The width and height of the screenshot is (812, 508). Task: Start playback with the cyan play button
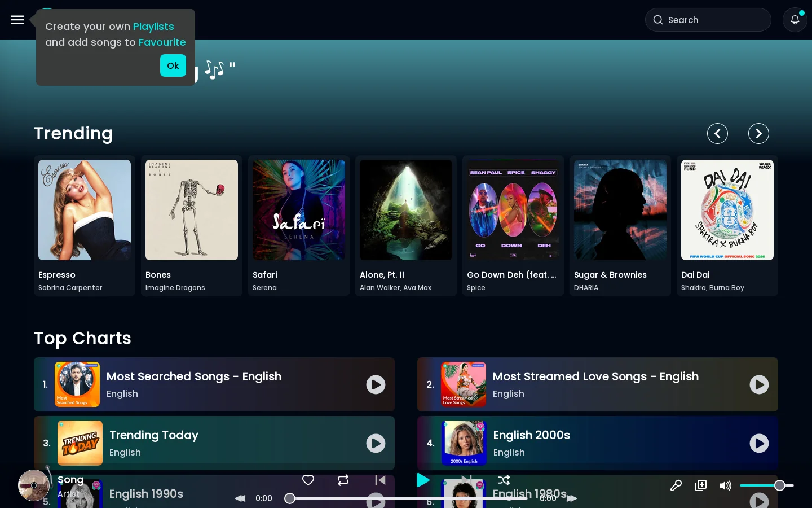(423, 480)
